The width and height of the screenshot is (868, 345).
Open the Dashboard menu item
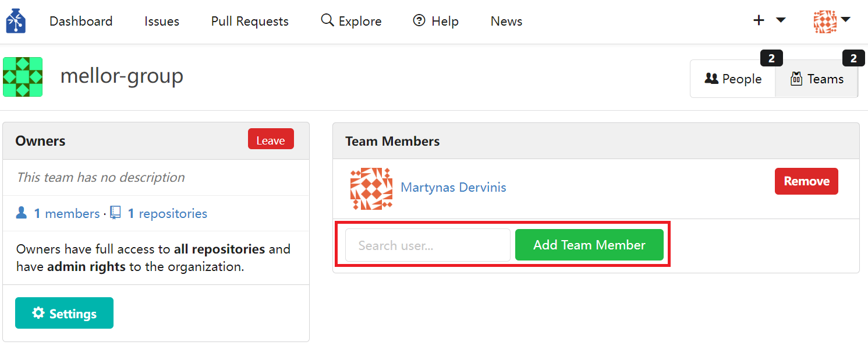[x=81, y=22]
